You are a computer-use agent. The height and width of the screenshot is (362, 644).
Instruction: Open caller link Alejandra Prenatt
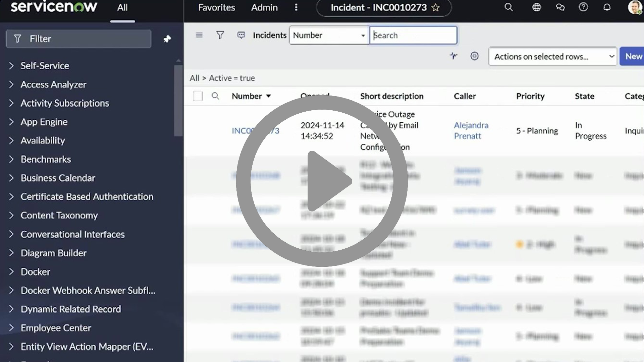(471, 131)
